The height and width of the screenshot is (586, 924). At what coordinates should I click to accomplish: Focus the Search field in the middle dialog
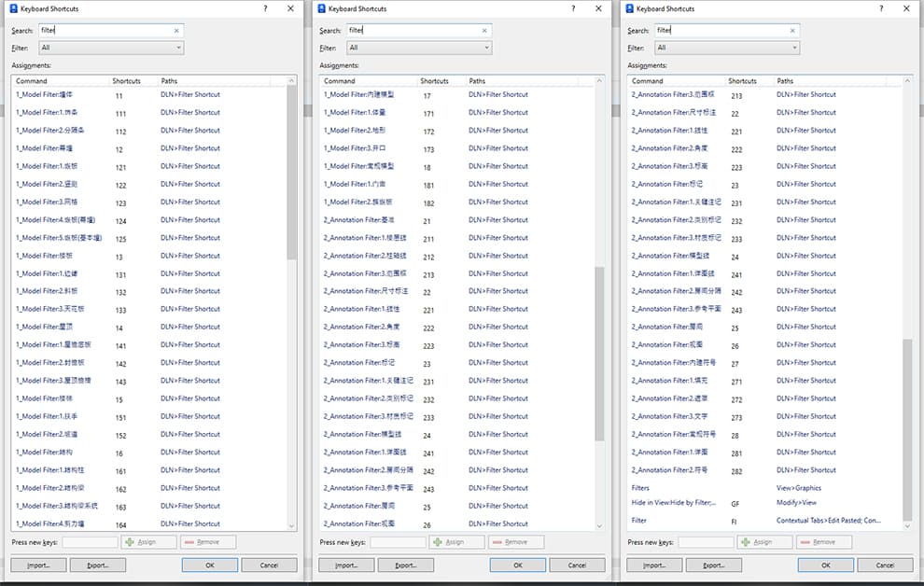pyautogui.click(x=419, y=31)
